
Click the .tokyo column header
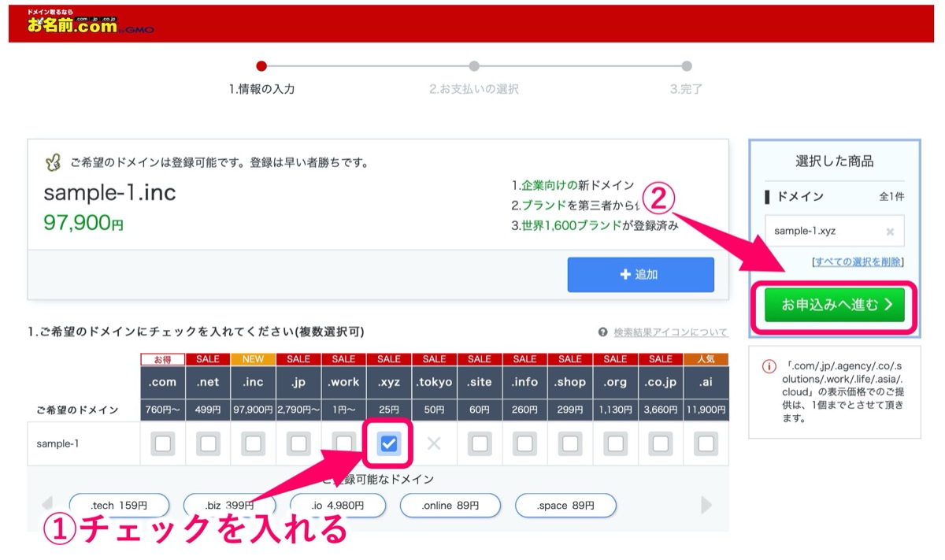pos(434,382)
